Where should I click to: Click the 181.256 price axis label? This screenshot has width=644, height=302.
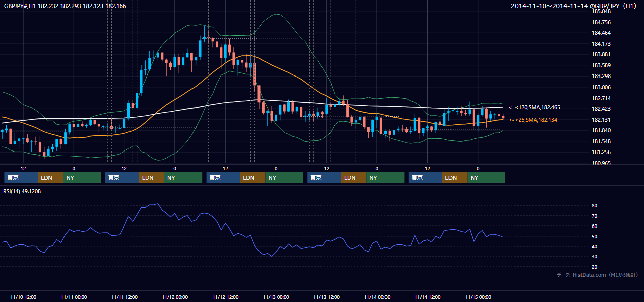tap(601, 152)
